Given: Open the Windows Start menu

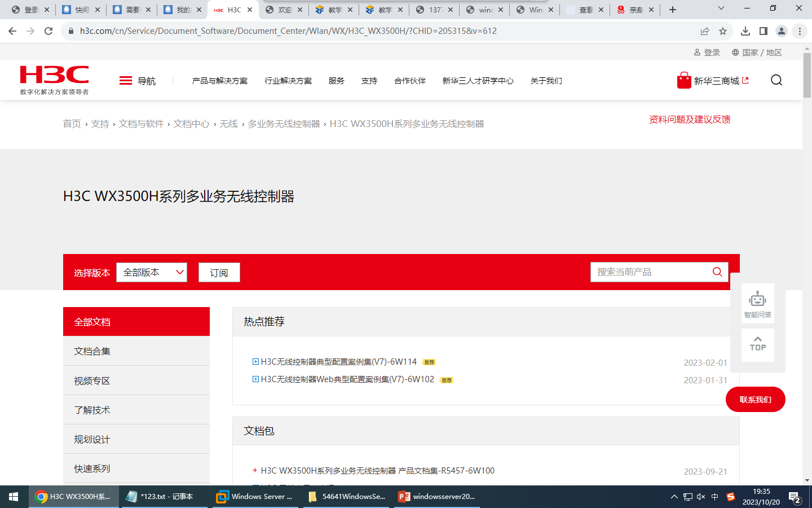Looking at the screenshot, I should pyautogui.click(x=14, y=497).
